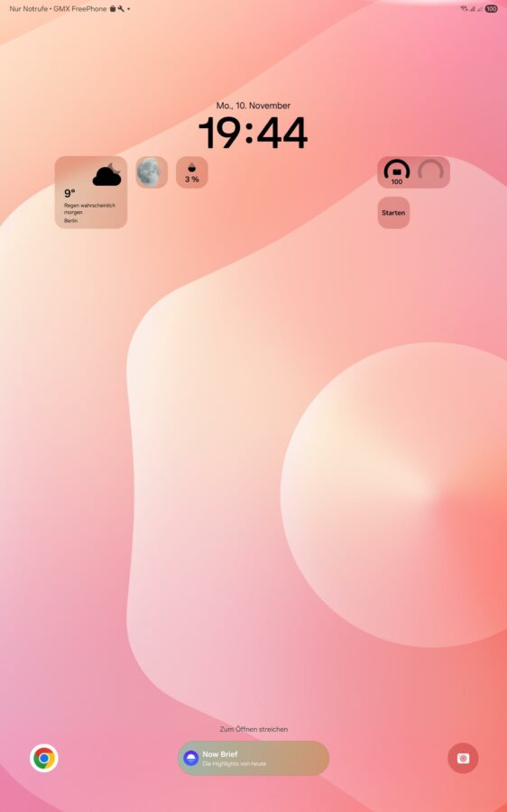The height and width of the screenshot is (812, 507).
Task: Tap the 3 % humidity widget
Action: (x=192, y=172)
